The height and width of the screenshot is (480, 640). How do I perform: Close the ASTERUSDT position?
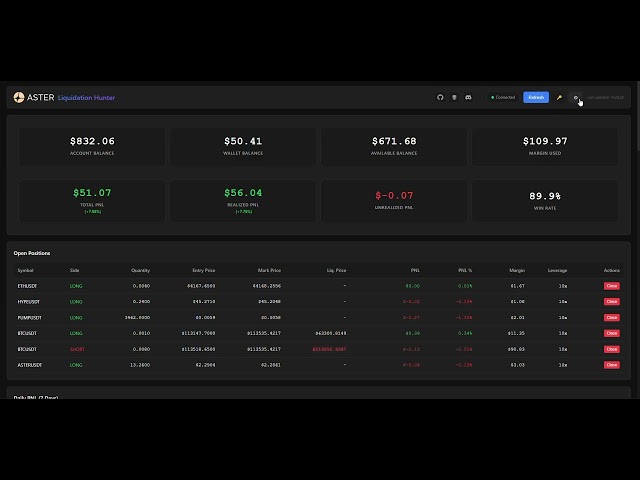click(x=611, y=365)
